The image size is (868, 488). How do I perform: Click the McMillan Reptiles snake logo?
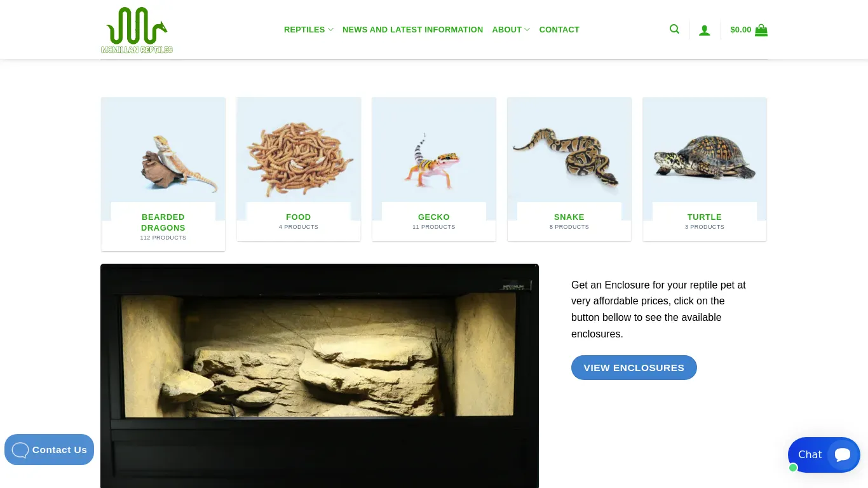(x=137, y=30)
